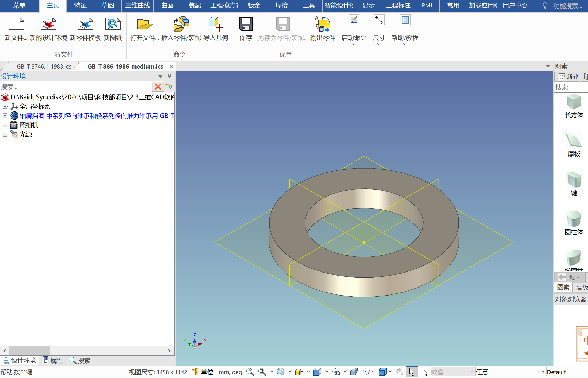Pin the 设计环境 panel

pos(170,76)
